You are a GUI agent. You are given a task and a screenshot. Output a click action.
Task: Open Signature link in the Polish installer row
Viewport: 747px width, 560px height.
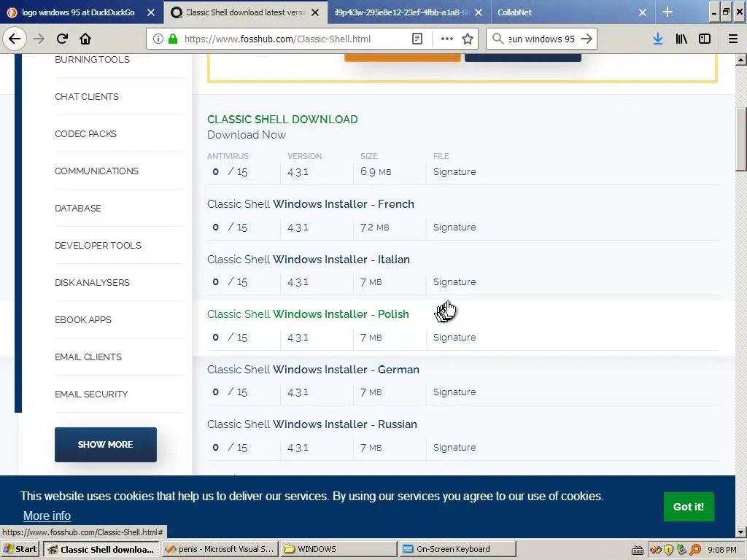click(x=454, y=337)
